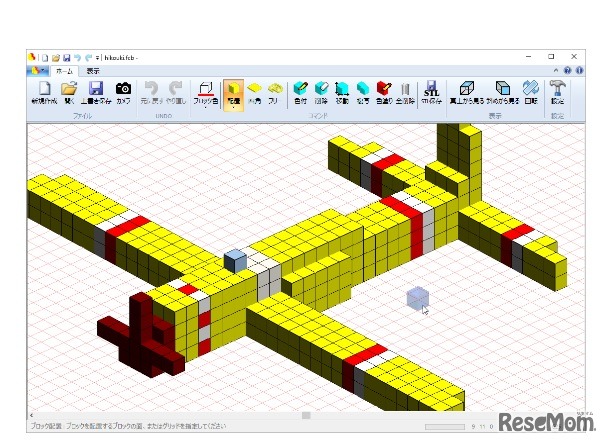Choose the cyan cube move tool with arrows
The width and height of the screenshot is (609, 445).
342,93
